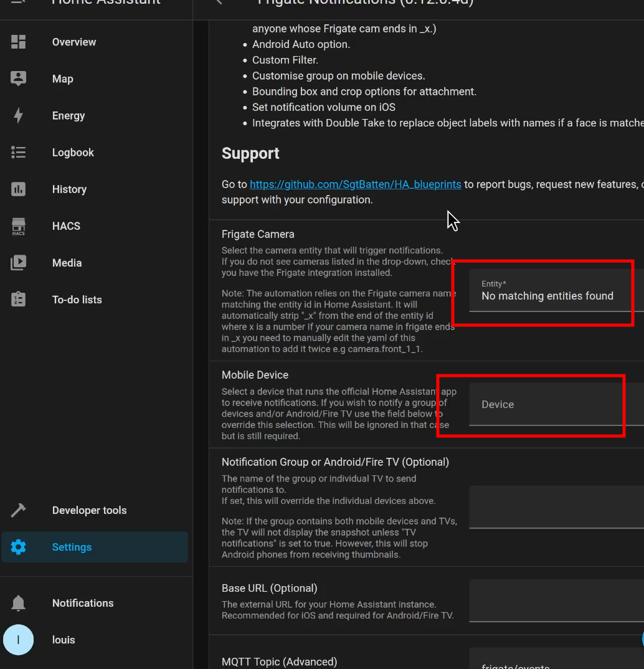The height and width of the screenshot is (669, 644).
Task: Click the 'Android Auto option.' bullet
Action: click(301, 44)
